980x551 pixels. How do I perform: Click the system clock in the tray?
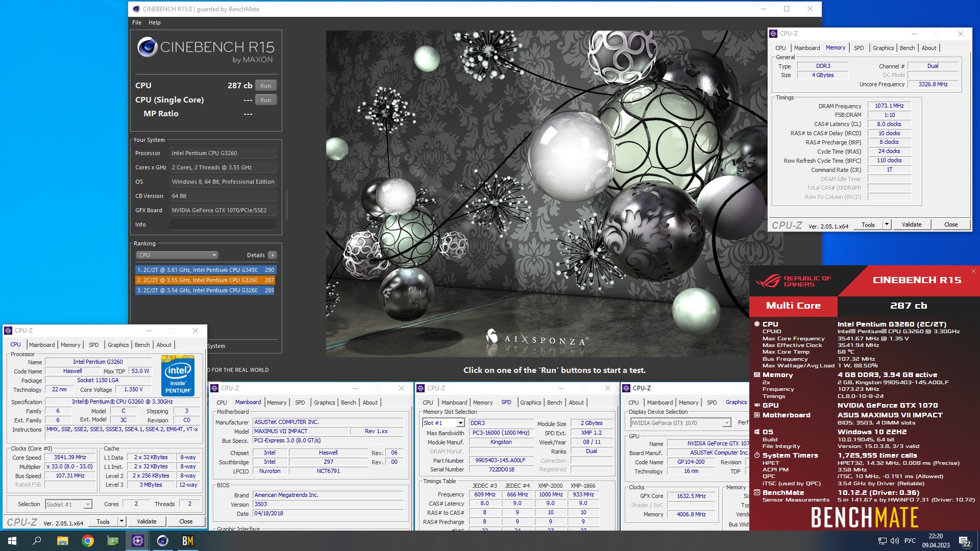tap(936, 541)
